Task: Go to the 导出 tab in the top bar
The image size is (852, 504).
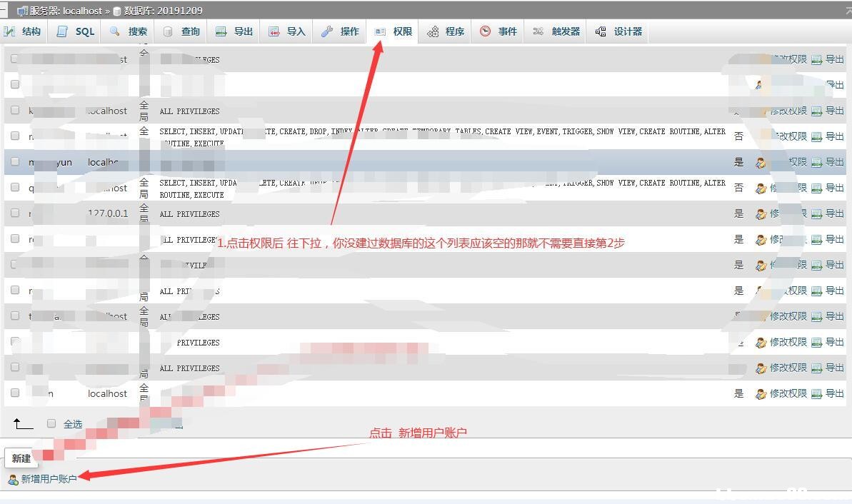Action: [x=243, y=31]
